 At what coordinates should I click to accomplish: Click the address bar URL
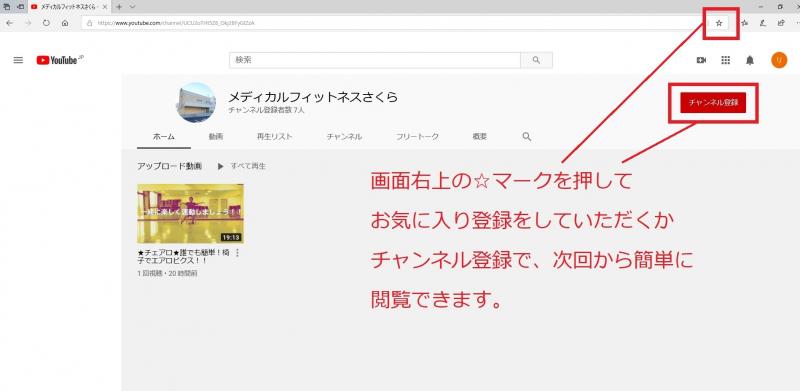click(x=176, y=23)
